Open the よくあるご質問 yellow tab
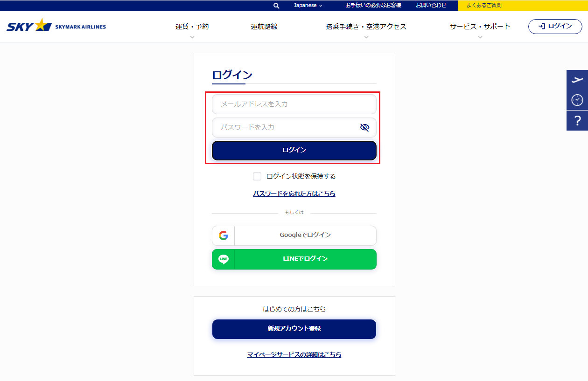Screen dimensions: 588x381 [x=483, y=6]
